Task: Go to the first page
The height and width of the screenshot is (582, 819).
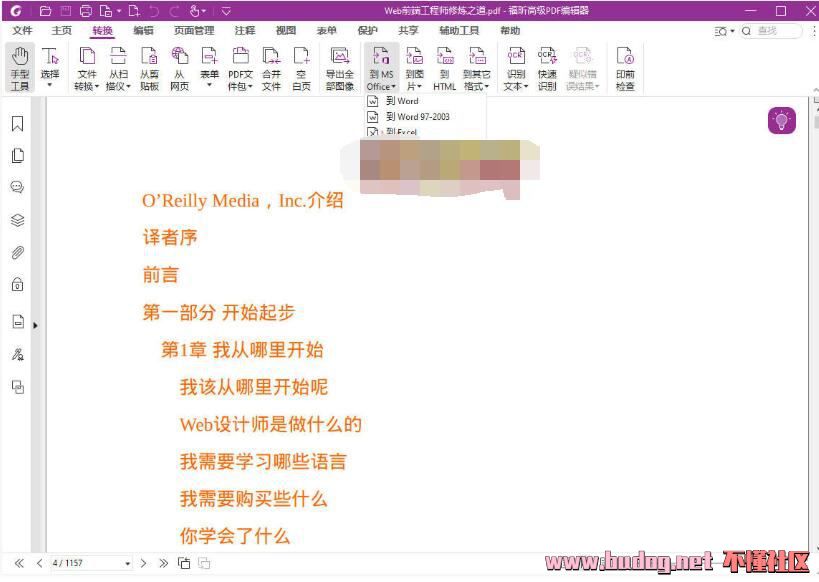Action: point(19,563)
